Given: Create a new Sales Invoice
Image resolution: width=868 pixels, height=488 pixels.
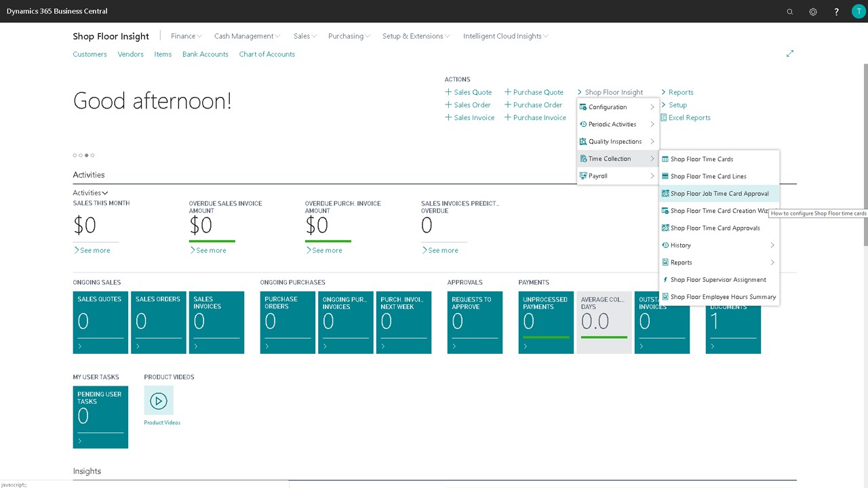Looking at the screenshot, I should pyautogui.click(x=470, y=118).
